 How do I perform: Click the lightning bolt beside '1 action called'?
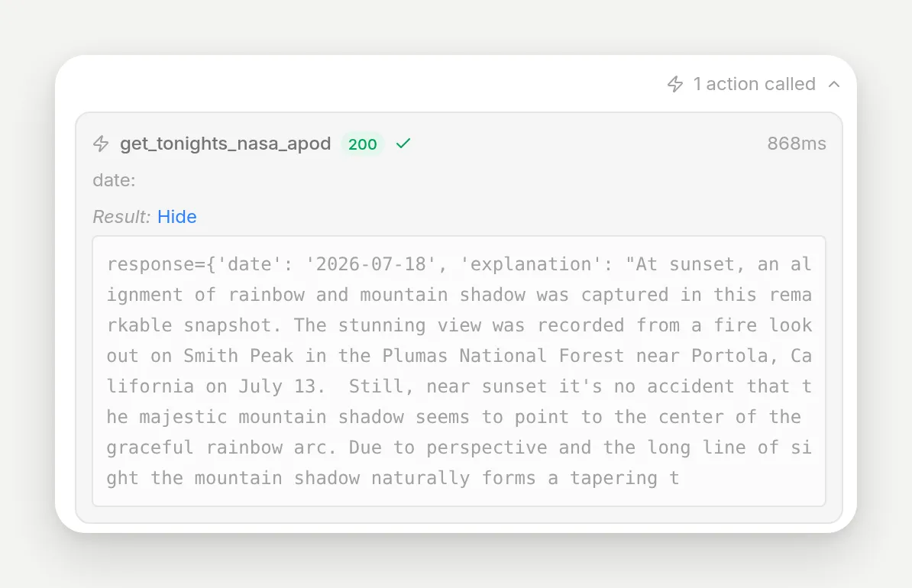click(x=674, y=84)
